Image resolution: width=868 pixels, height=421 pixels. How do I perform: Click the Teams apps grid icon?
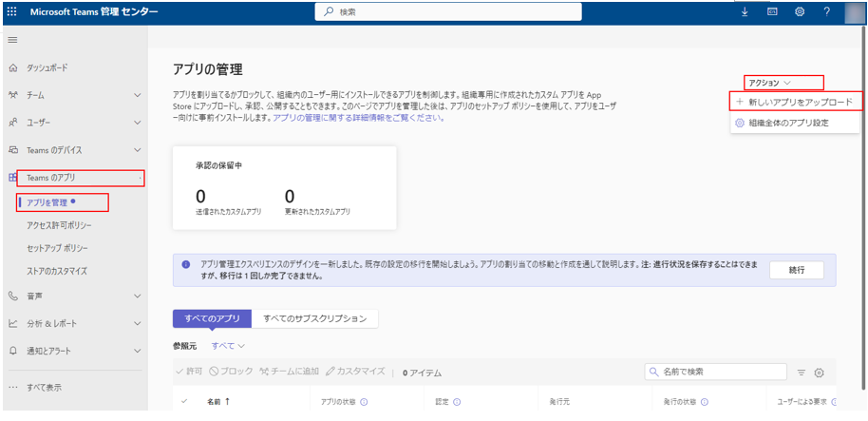11,178
